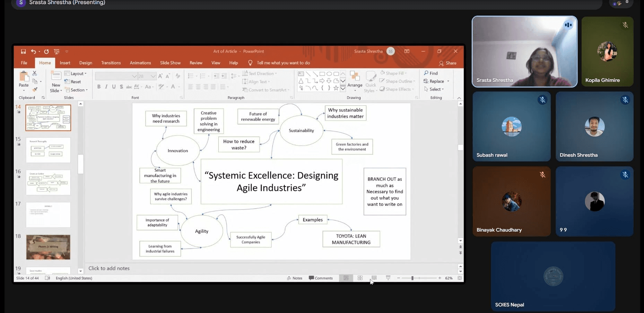Image resolution: width=644 pixels, height=313 pixels.
Task: Click Replace in Editing group
Action: (x=436, y=81)
